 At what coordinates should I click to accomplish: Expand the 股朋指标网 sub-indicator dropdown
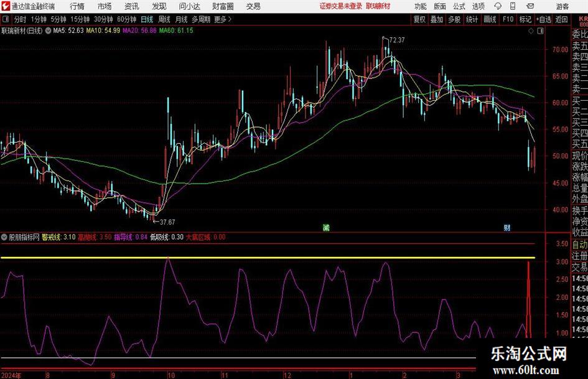click(4, 237)
